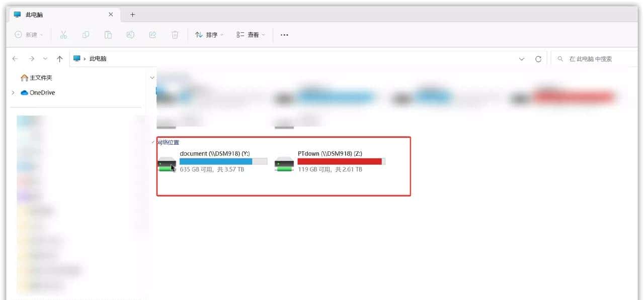Click text 119 GB 可用, 共 2.61 TB

[330, 170]
